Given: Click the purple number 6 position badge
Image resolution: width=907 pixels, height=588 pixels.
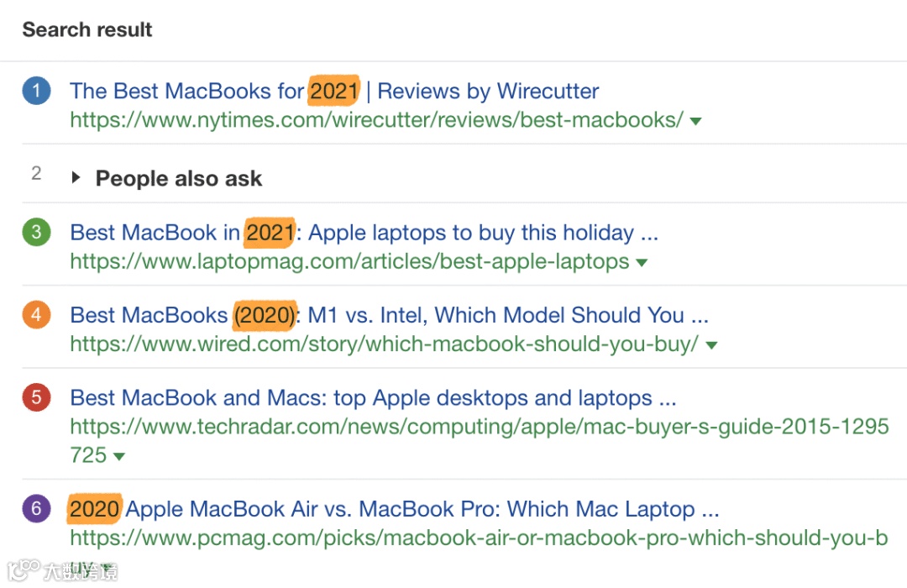Looking at the screenshot, I should pyautogui.click(x=36, y=508).
